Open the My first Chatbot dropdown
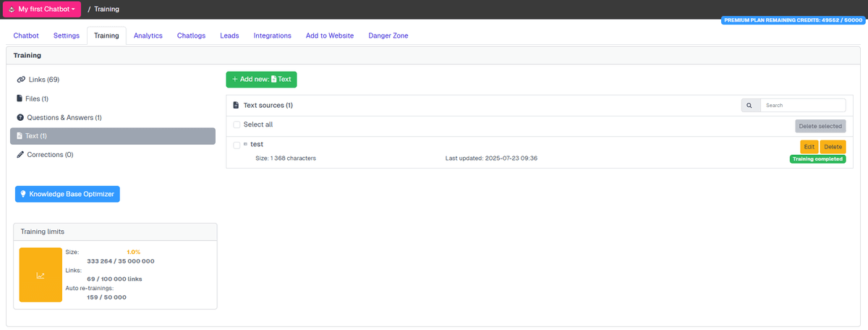 click(42, 9)
